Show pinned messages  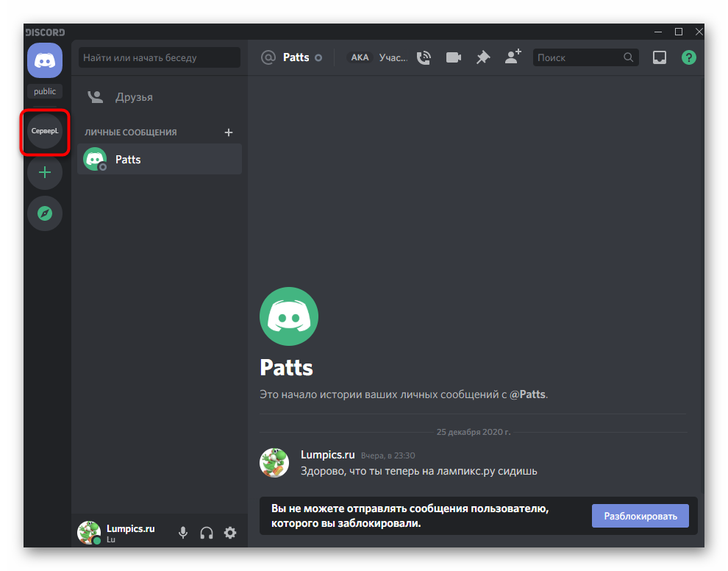pos(483,57)
